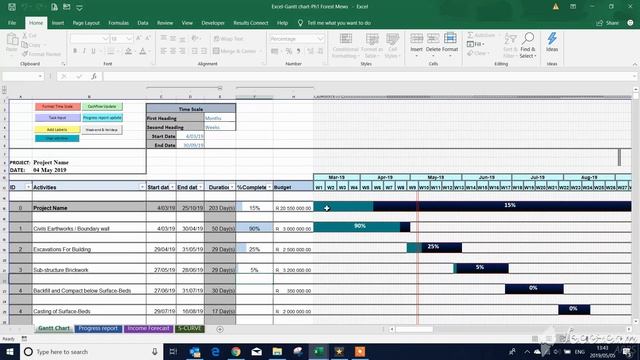640x360 pixels.
Task: Collapse the ribbon with the chevron
Action: pos(635,64)
